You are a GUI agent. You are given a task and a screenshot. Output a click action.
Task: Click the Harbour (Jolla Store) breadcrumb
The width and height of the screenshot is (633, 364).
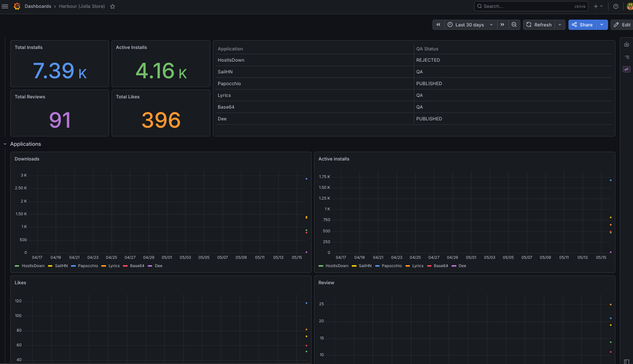tap(82, 6)
